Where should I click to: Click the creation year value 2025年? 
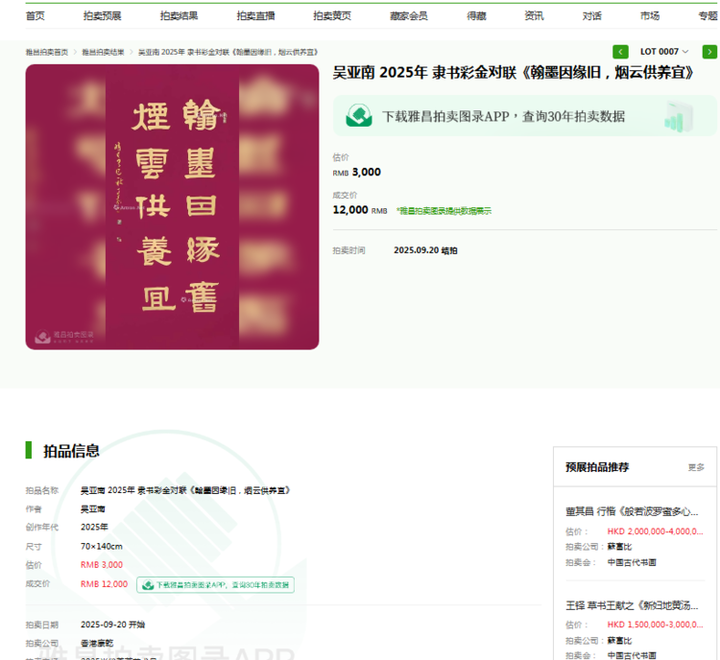pos(94,527)
